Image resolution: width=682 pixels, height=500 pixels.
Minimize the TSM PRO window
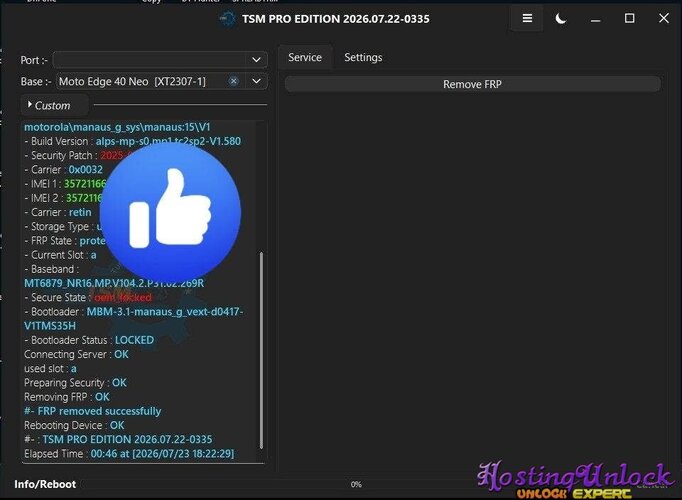(x=595, y=20)
